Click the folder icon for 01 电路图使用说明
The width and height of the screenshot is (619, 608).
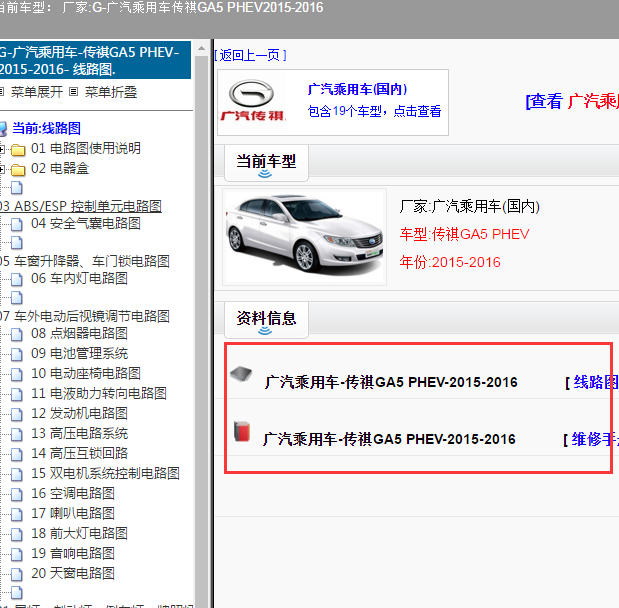point(18,150)
